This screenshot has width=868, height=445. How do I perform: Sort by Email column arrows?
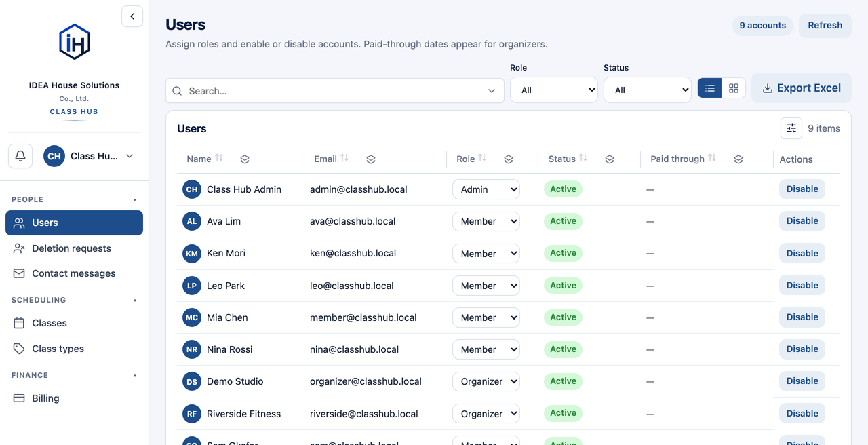tap(344, 158)
